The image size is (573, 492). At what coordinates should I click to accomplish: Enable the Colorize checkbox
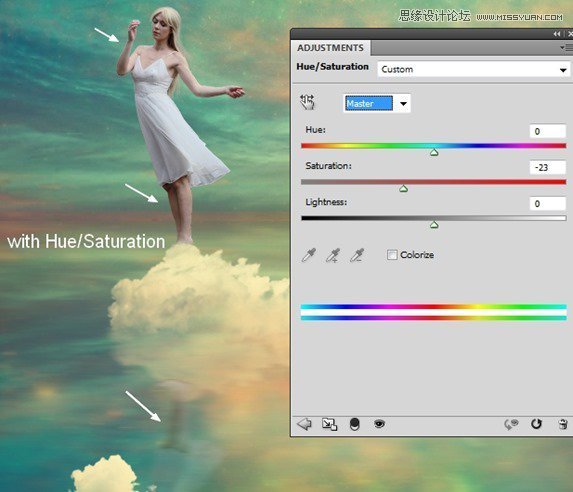click(x=392, y=255)
